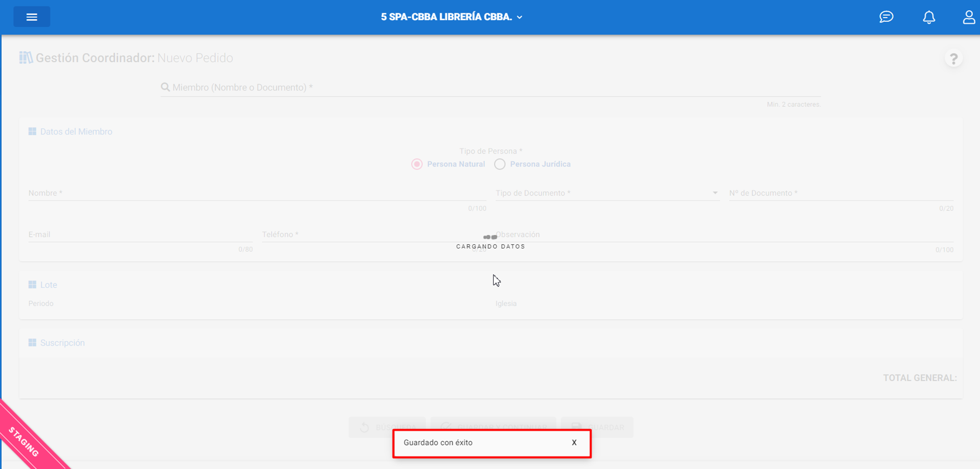Click the Iglesia label
The width and height of the screenshot is (980, 469).
(x=506, y=303)
